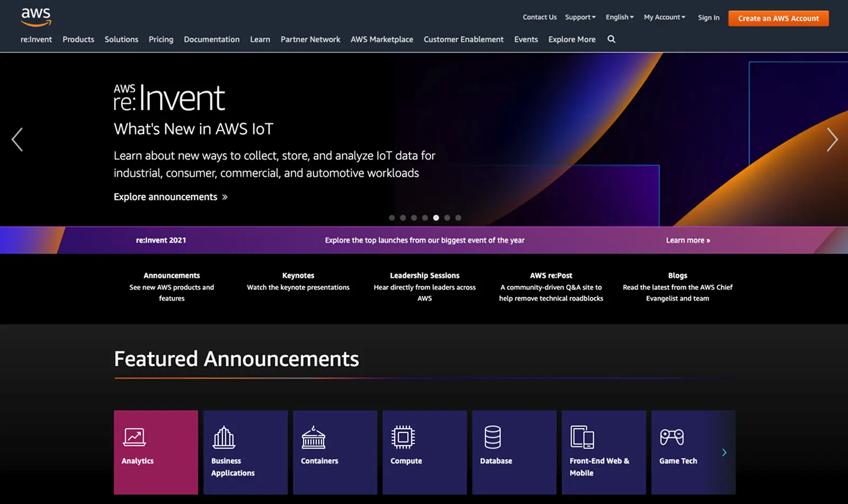The width and height of the screenshot is (848, 504).
Task: Open the search tool
Action: (611, 39)
